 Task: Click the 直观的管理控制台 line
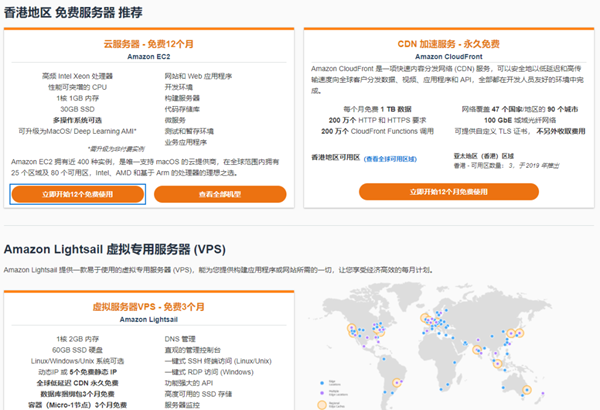tap(192, 350)
